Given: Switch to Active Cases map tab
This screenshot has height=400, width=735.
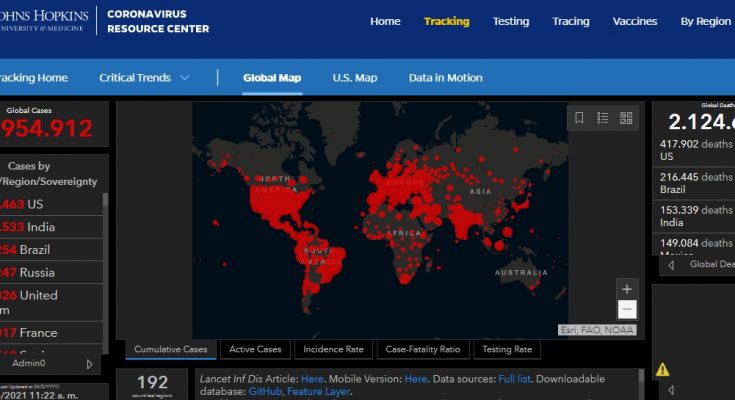Looking at the screenshot, I should 255,349.
